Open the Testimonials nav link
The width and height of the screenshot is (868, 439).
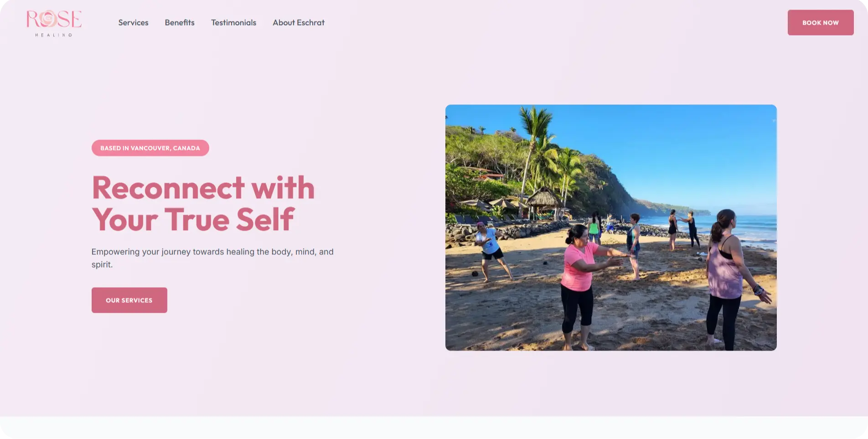pyautogui.click(x=233, y=23)
